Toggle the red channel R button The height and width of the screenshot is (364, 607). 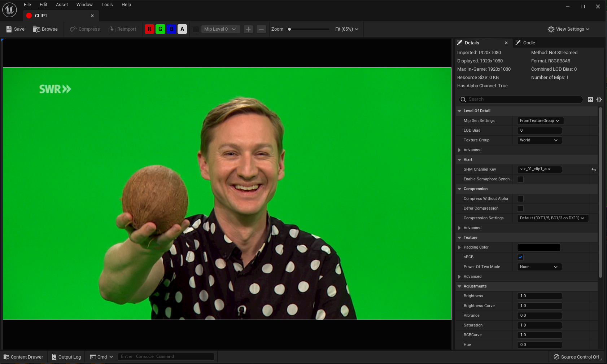coord(149,29)
